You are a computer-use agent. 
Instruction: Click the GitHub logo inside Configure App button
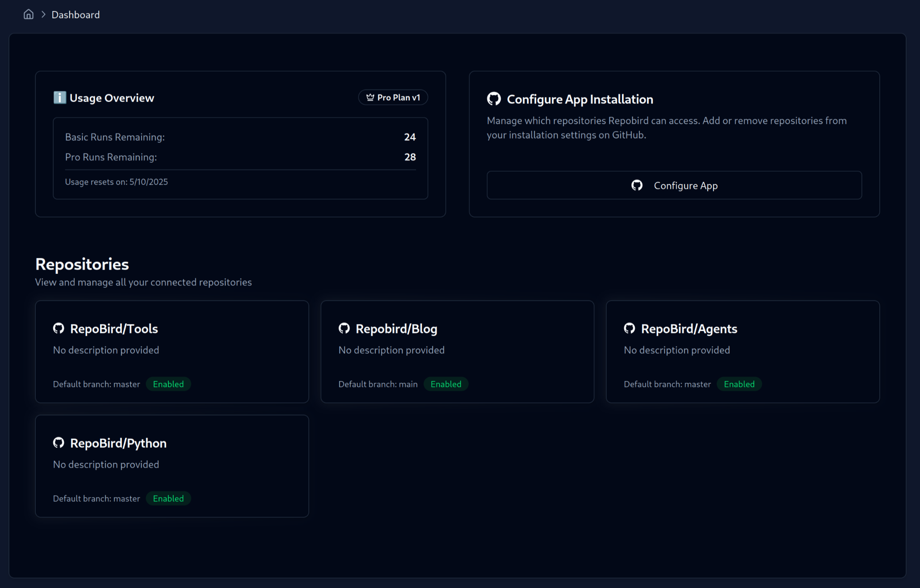pyautogui.click(x=637, y=185)
